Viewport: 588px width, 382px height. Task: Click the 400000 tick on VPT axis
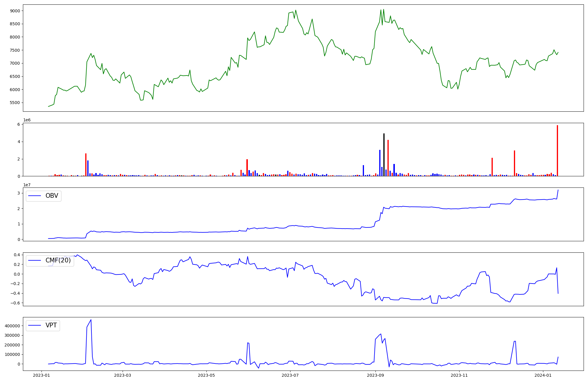12,326
